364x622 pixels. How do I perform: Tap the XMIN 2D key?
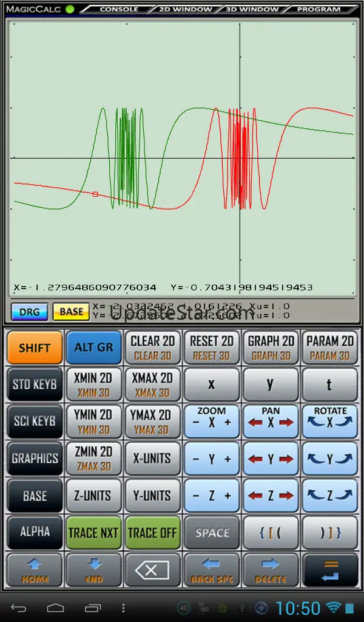point(94,384)
